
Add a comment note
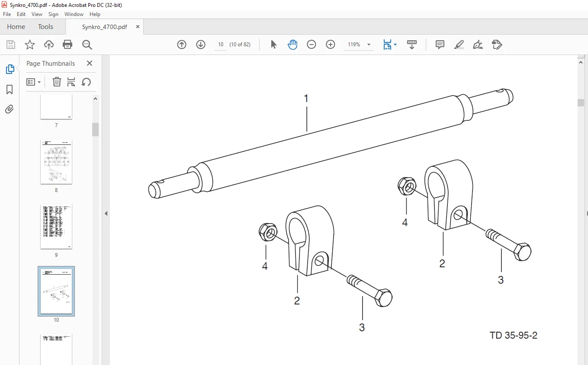tap(440, 45)
